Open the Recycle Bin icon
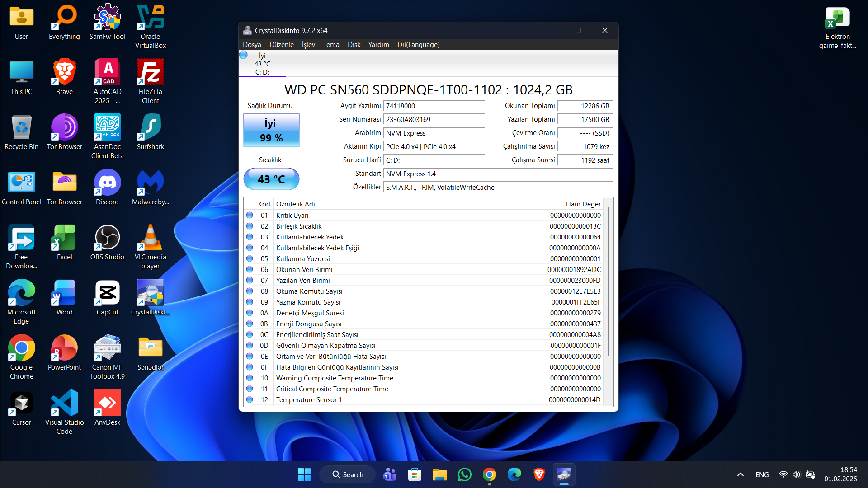Viewport: 868px width, 488px height. [x=21, y=133]
